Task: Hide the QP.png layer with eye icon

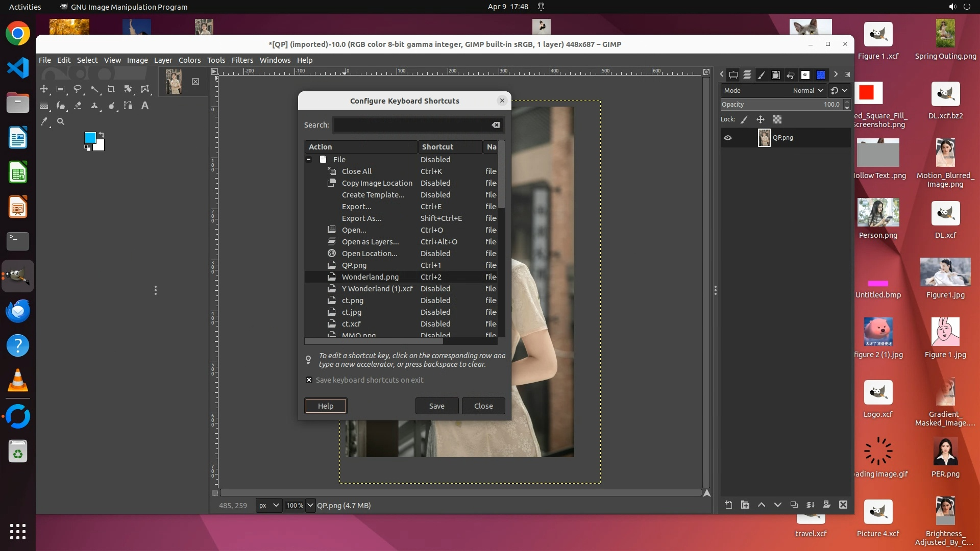Action: [728, 138]
